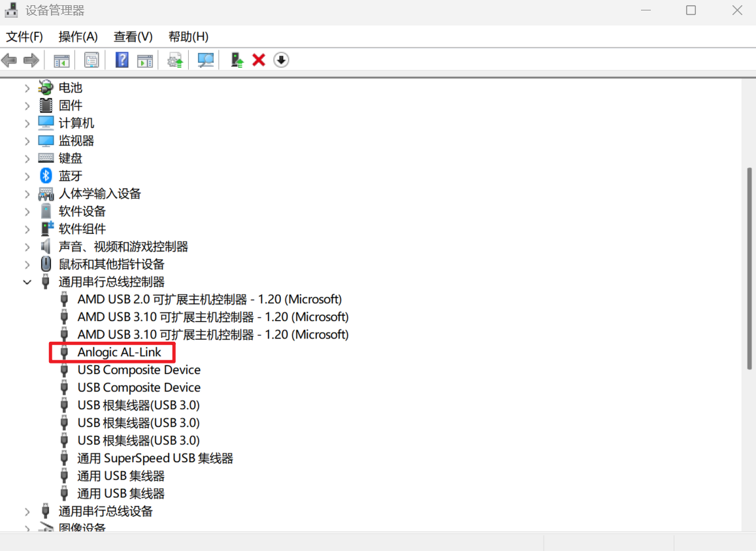The width and height of the screenshot is (756, 551).
Task: Expand the 固件 category
Action: click(x=27, y=106)
